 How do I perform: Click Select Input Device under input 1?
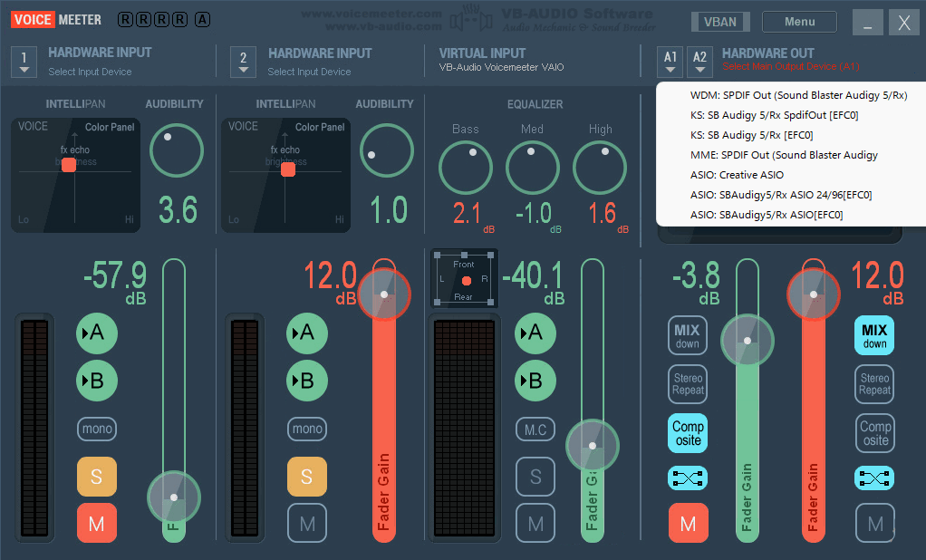tap(90, 72)
